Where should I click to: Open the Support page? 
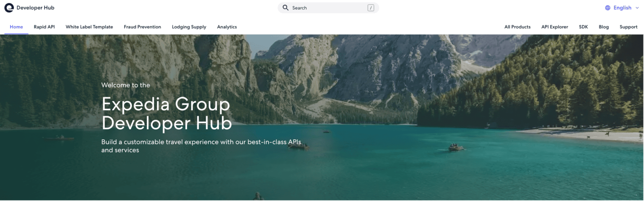(x=628, y=27)
